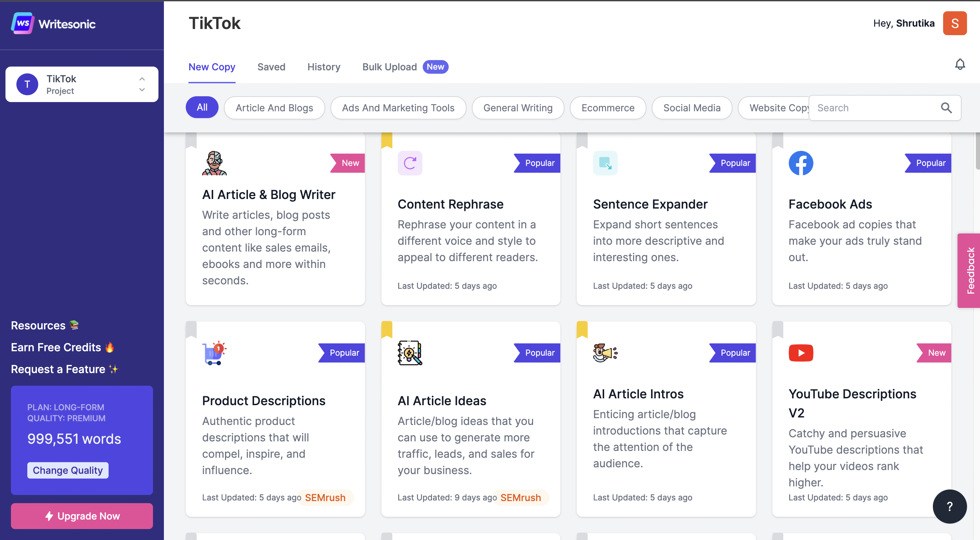
Task: Select the Sentence Expander tool icon
Action: pos(605,163)
